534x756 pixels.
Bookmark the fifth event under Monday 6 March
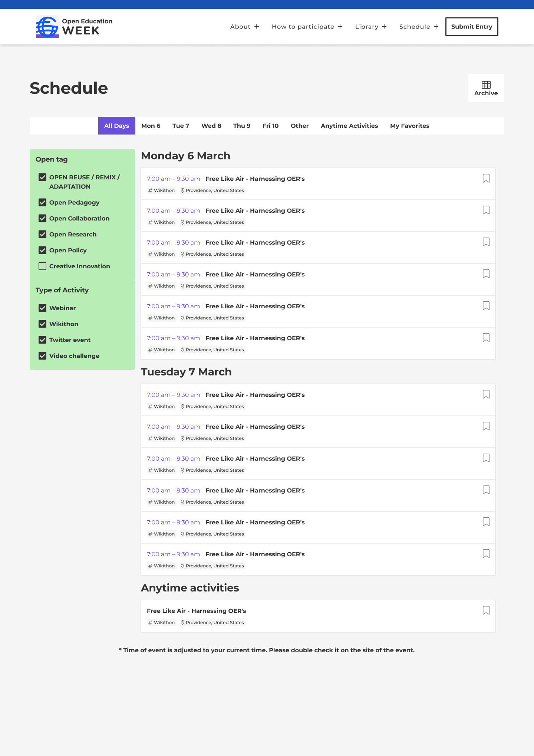pos(486,306)
